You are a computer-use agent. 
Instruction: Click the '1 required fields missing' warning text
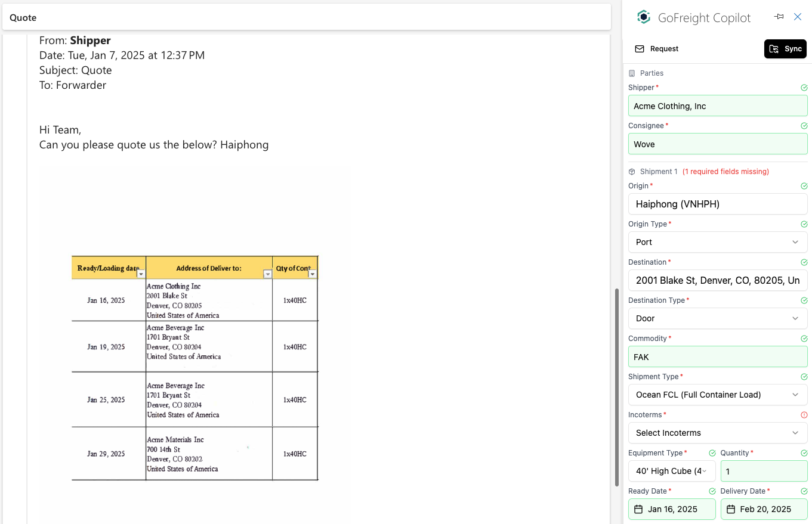click(x=725, y=172)
